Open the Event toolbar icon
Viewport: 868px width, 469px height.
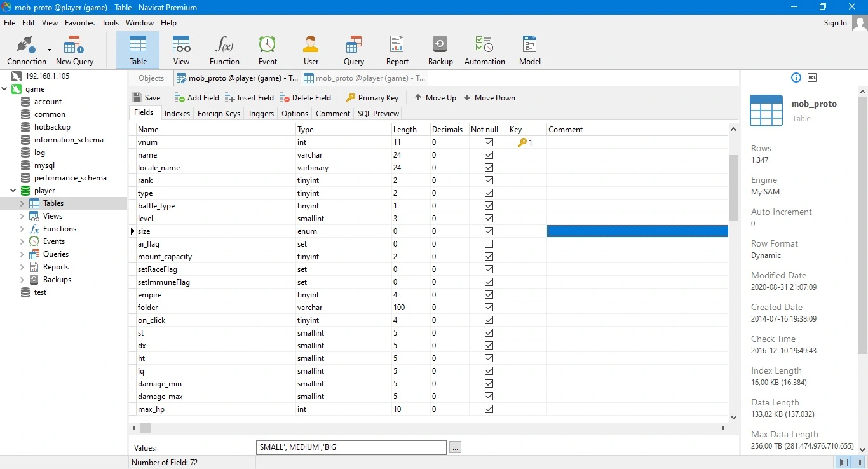click(268, 50)
